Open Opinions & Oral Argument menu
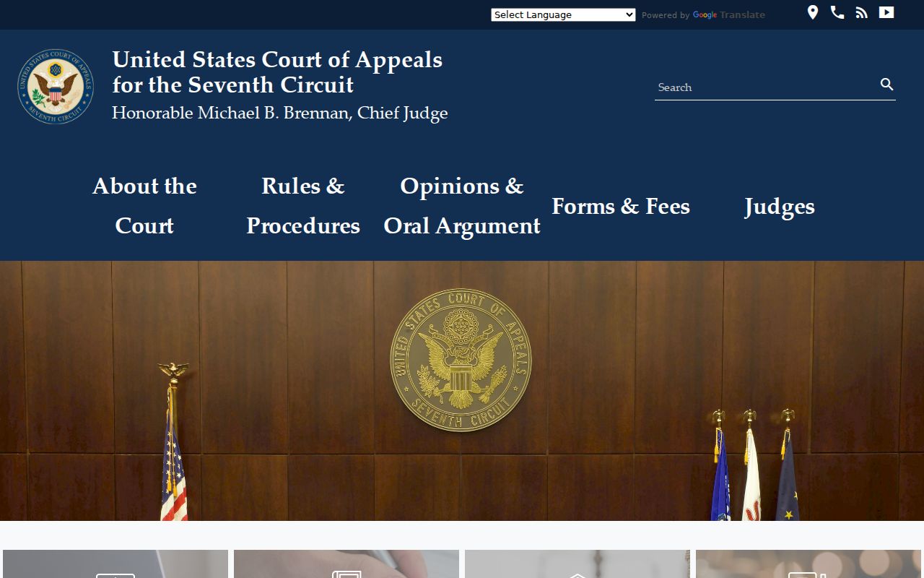 (x=462, y=206)
